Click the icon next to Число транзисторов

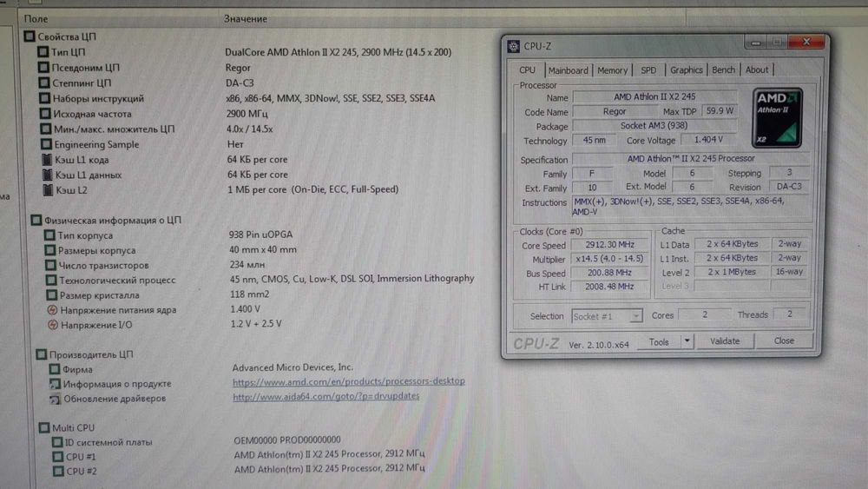(x=50, y=265)
